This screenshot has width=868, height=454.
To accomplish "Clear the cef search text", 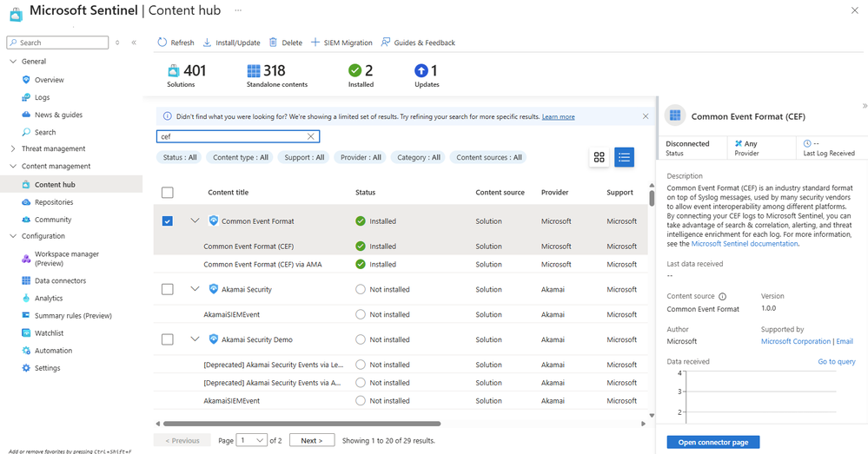I will pyautogui.click(x=311, y=136).
